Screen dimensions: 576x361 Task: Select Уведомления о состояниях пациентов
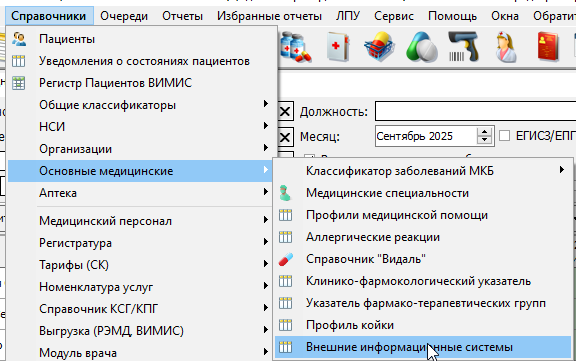click(x=141, y=61)
